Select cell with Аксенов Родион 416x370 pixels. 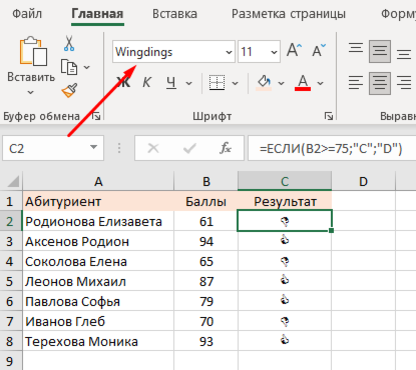[x=98, y=241]
